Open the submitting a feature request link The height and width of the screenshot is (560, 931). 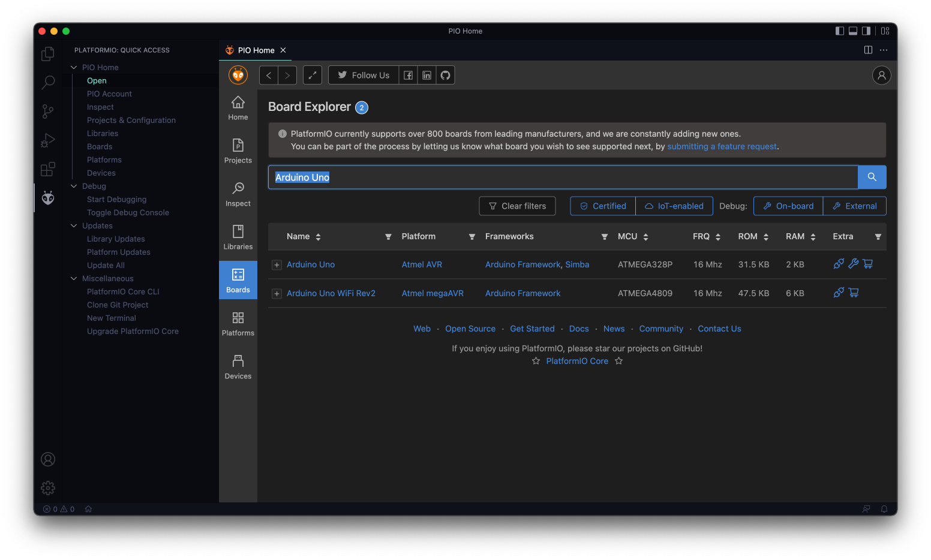722,146
